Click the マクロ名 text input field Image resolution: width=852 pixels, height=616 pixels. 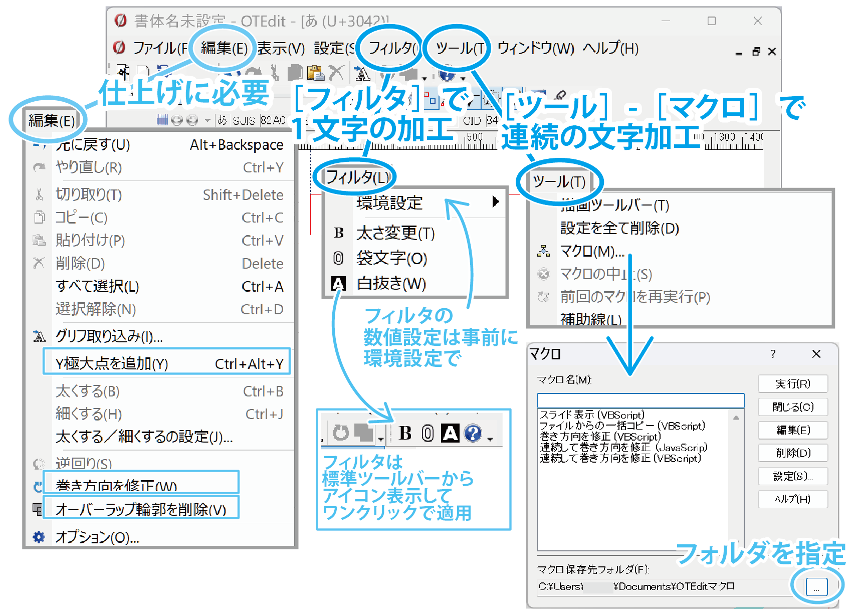click(640, 400)
